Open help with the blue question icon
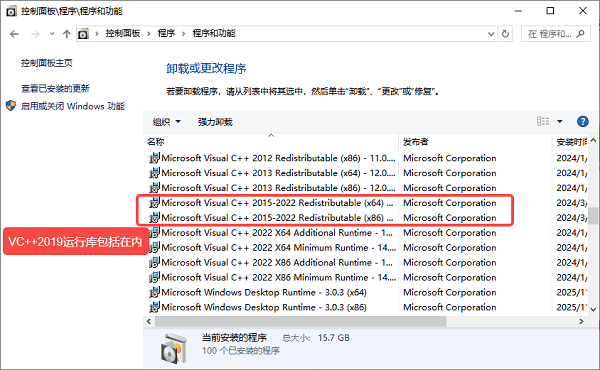 582,121
